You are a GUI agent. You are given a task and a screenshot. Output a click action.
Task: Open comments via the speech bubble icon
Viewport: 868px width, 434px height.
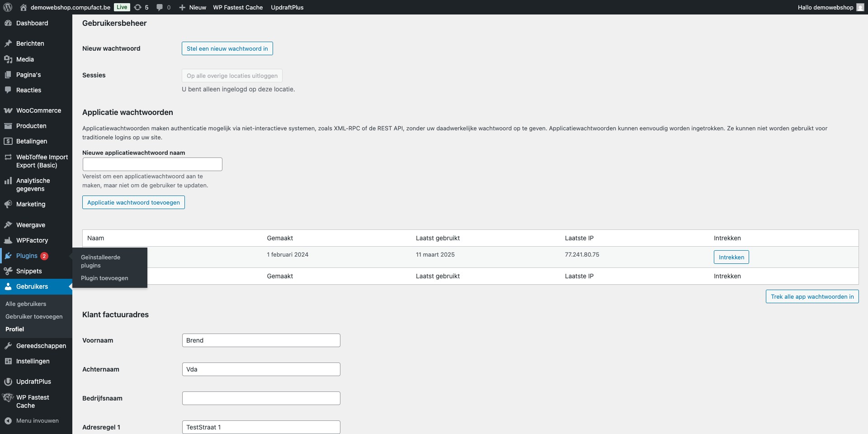(160, 7)
